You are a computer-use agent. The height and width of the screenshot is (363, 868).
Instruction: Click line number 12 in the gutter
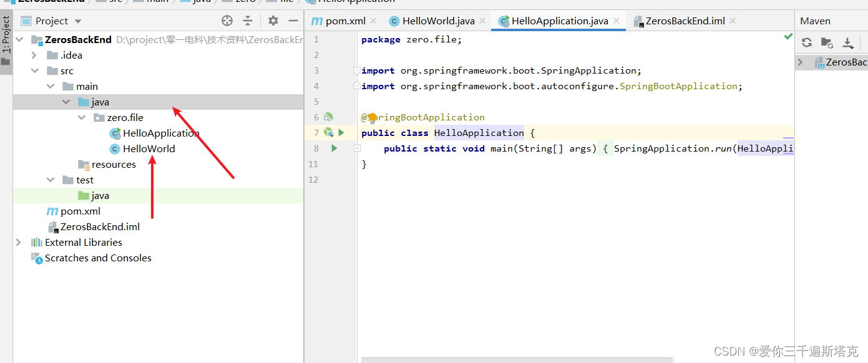click(x=313, y=180)
